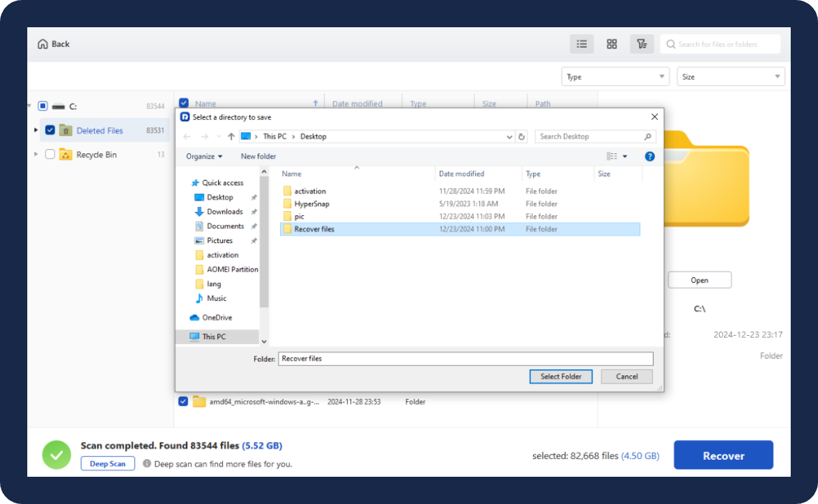Uncheck the Deleted Files checkbox
The image size is (818, 504).
50,130
